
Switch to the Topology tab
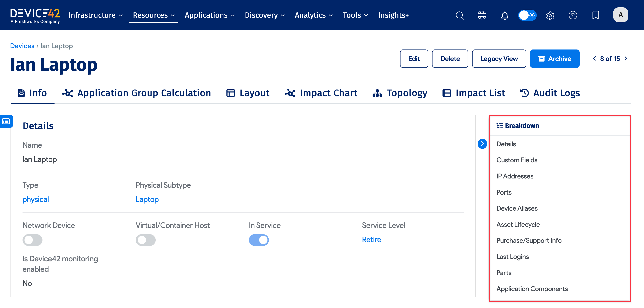tap(400, 93)
